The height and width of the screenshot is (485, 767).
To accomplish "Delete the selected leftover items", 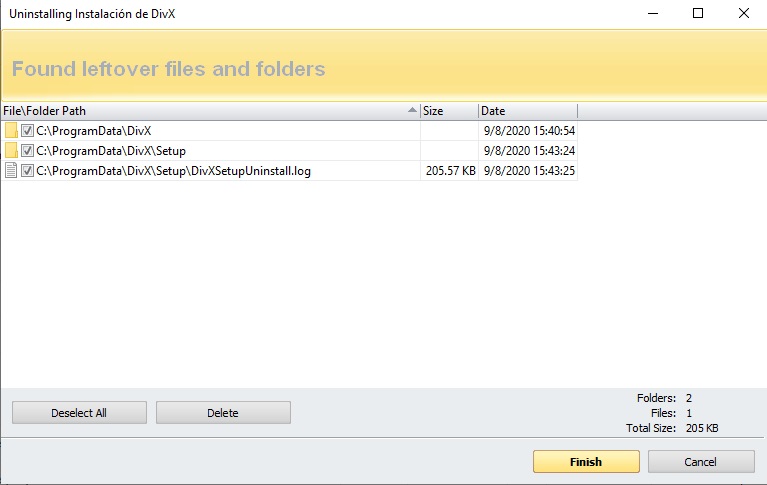I will tap(223, 412).
